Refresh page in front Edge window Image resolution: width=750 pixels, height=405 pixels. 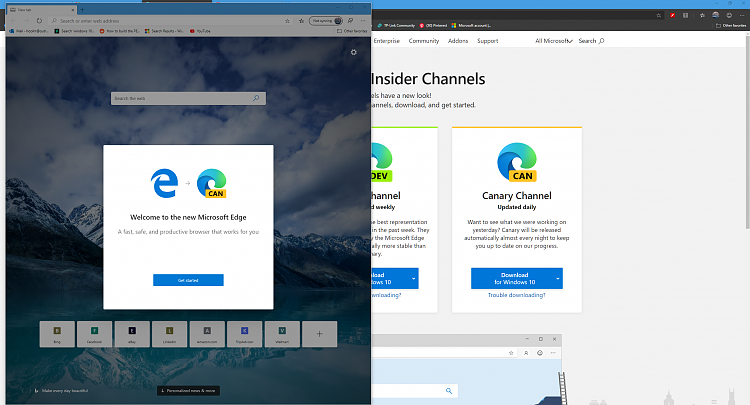[39, 21]
